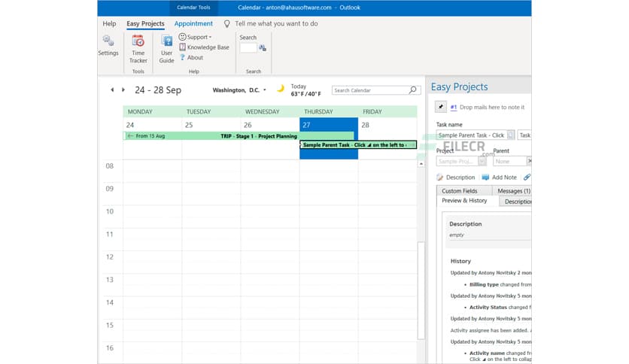
Task: Click calendar scrollbar up arrow
Action: [x=421, y=163]
